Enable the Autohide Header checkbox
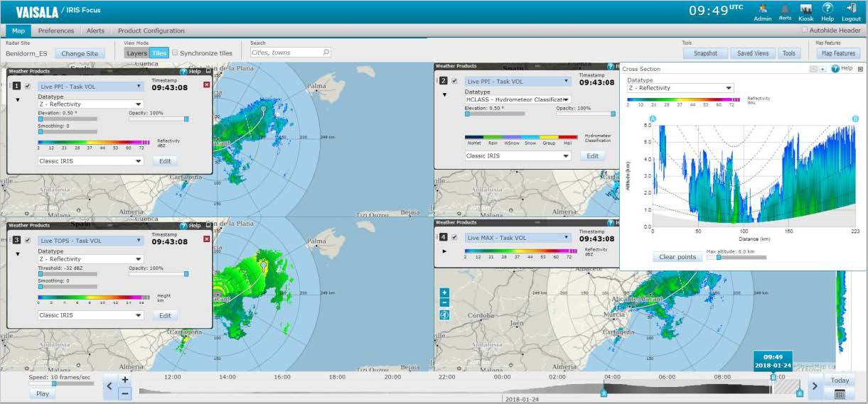 (x=805, y=31)
